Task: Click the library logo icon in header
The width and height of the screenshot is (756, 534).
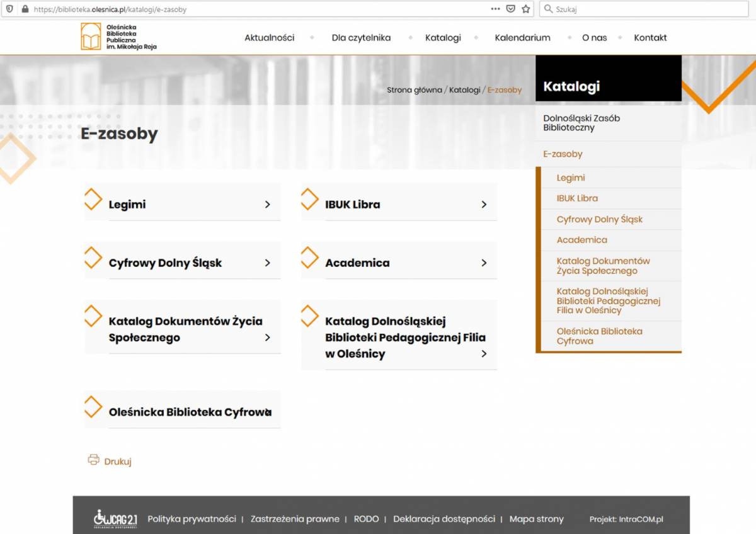Action: click(91, 37)
